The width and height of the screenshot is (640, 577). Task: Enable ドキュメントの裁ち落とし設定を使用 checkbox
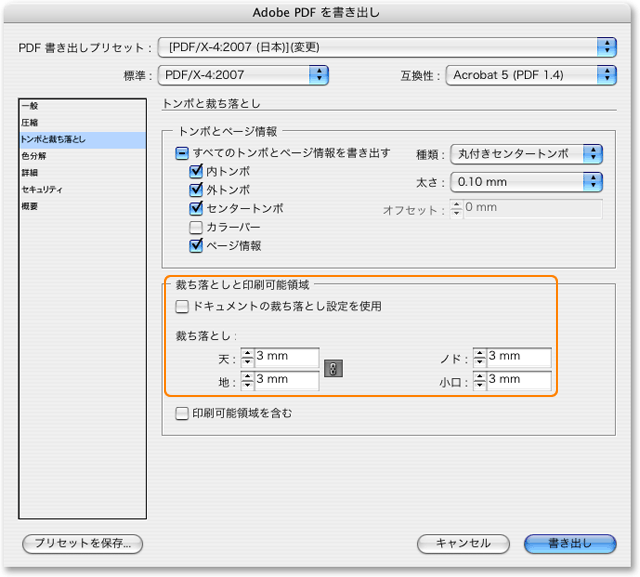(x=182, y=306)
